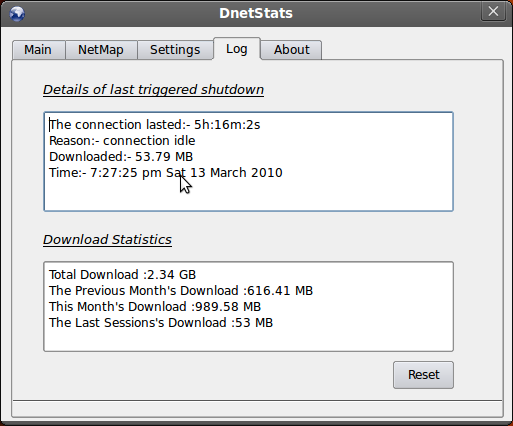Click the 'Total Download :2.34 GB' line
The width and height of the screenshot is (513, 426).
(122, 275)
